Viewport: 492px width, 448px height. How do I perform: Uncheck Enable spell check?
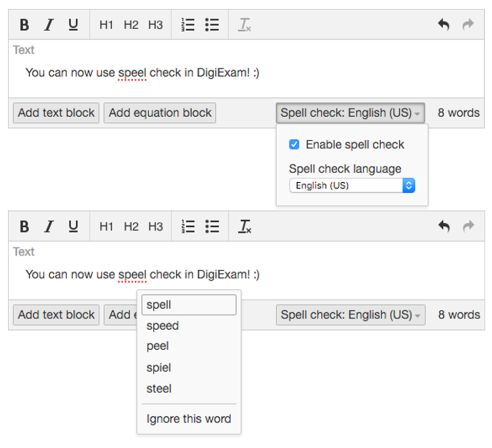(x=294, y=144)
